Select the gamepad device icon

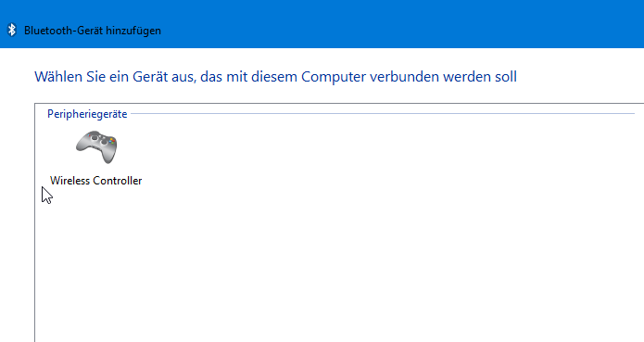pos(96,147)
